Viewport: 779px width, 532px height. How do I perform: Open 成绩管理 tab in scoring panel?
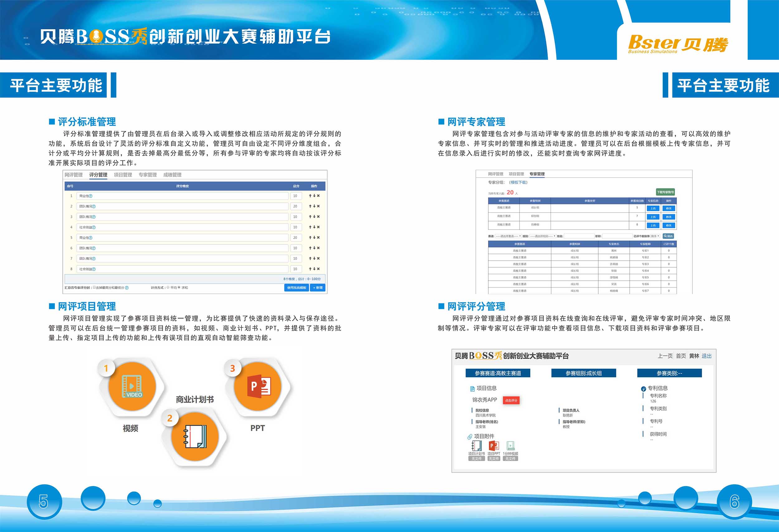coord(172,175)
